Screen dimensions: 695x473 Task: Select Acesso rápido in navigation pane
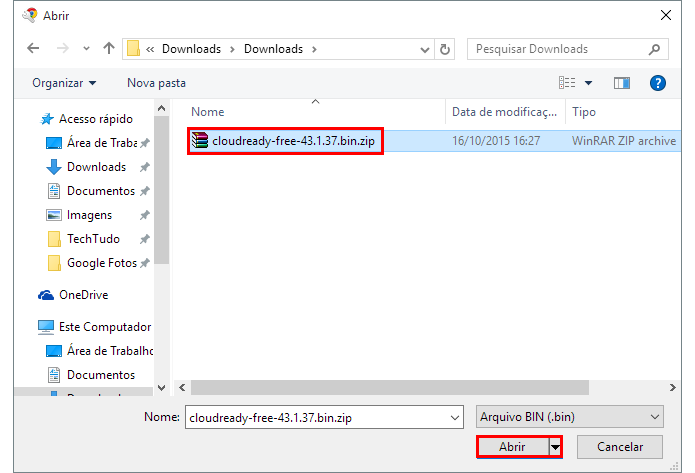coord(96,119)
